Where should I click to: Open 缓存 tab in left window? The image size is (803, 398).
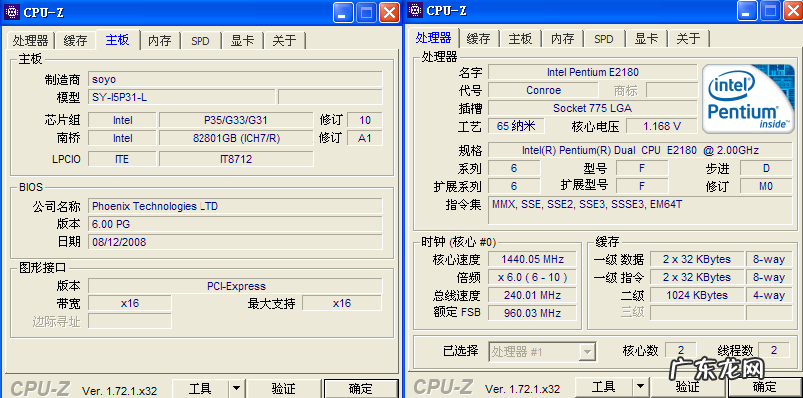[x=75, y=41]
